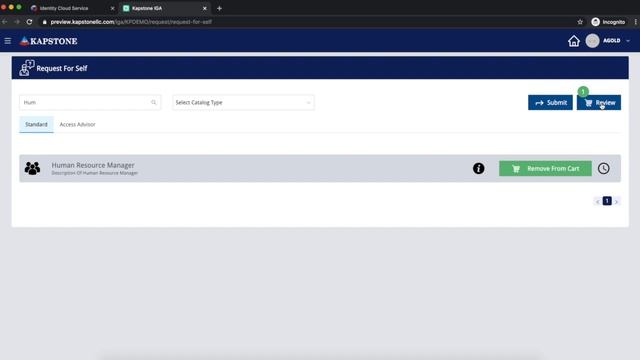
Task: Switch to the Standard tab
Action: click(36, 124)
